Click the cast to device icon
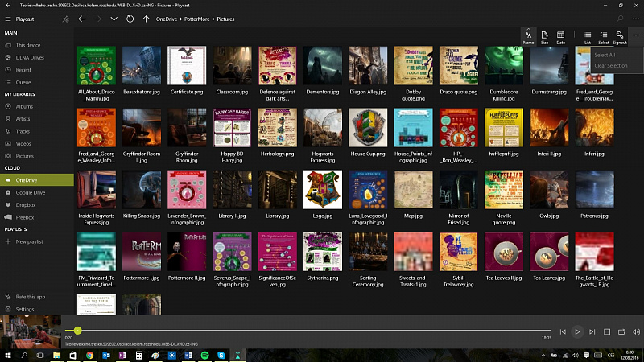Screen dimensions: 644x362 (x=621, y=331)
